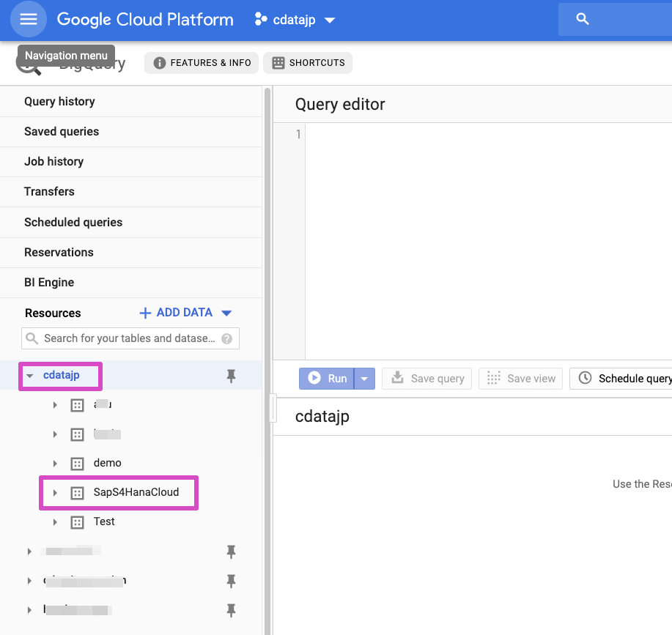Screen dimensions: 672x635
Task: Click the FEATURES & INFO button
Action: click(x=202, y=63)
